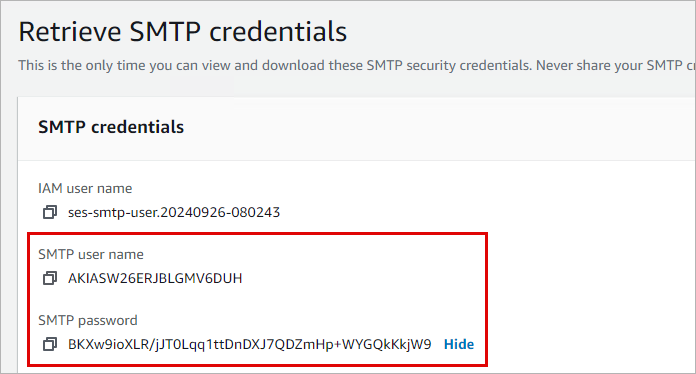
Task: Click the BKXw9ioXLR start of the password
Action: coord(108,344)
